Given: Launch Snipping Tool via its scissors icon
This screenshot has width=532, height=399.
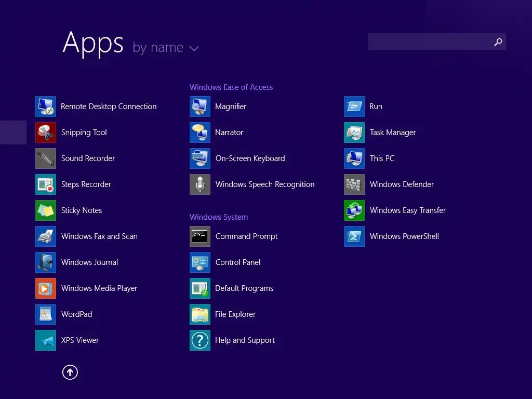Looking at the screenshot, I should [x=46, y=132].
